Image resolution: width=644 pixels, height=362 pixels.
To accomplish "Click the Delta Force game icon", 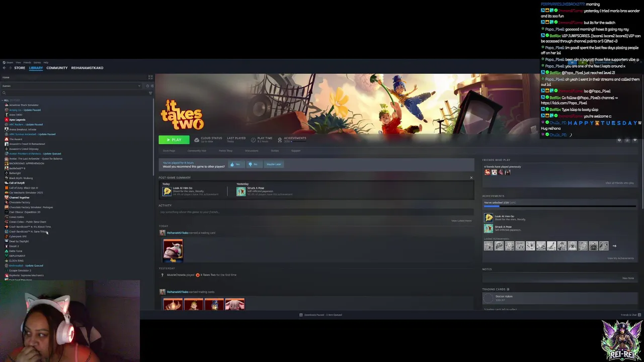I will tap(7, 251).
